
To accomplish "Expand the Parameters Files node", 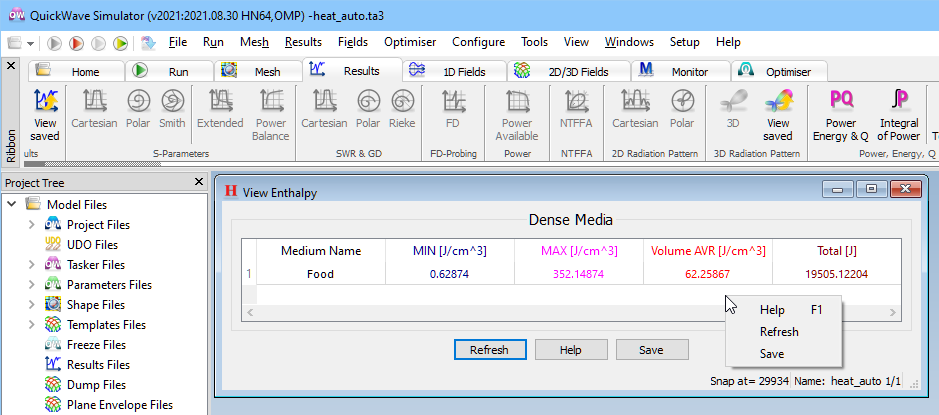I will tap(31, 284).
